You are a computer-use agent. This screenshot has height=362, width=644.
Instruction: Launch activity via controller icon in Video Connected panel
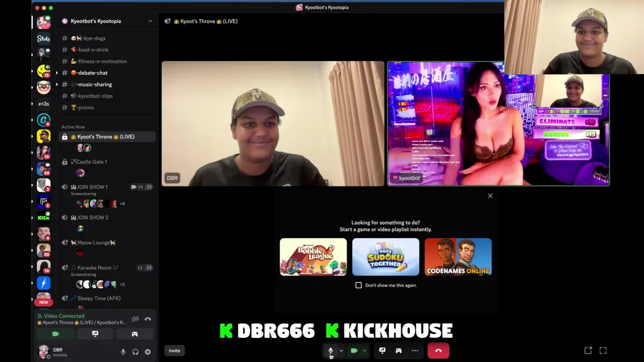(135, 334)
